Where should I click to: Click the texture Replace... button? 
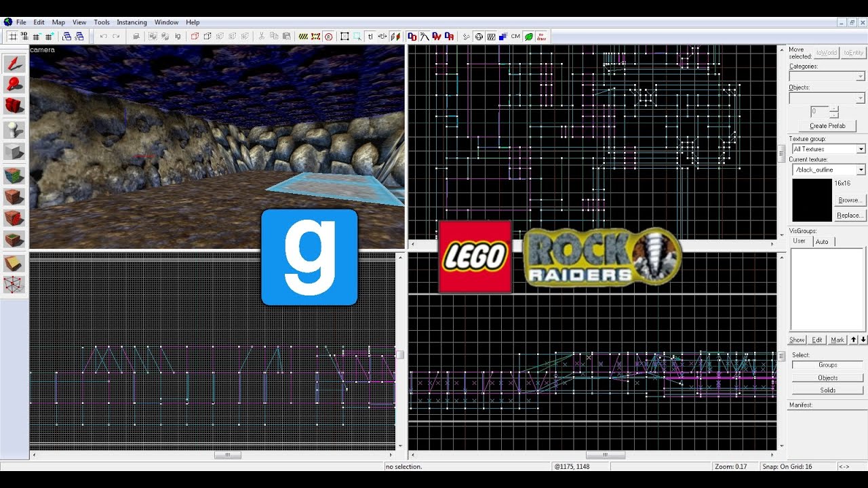[850, 215]
